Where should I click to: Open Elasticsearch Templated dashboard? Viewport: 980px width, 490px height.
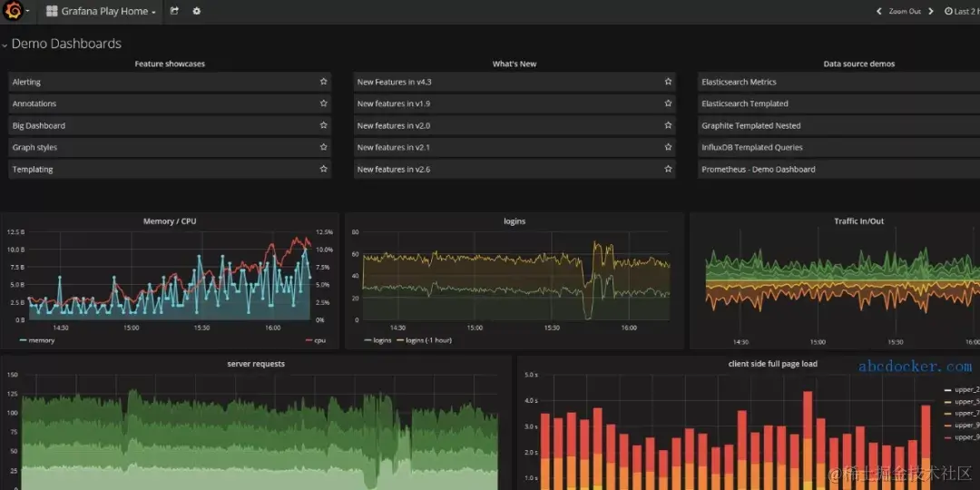coord(838,103)
